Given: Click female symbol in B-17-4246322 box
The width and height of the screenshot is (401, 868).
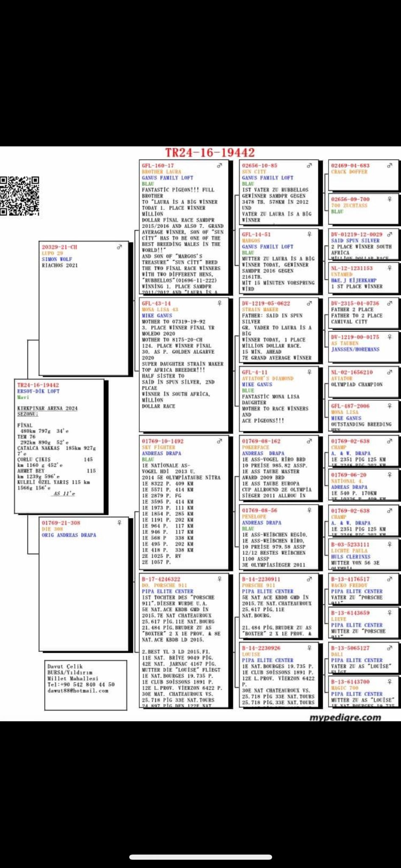Looking at the screenshot, I should click(219, 579).
